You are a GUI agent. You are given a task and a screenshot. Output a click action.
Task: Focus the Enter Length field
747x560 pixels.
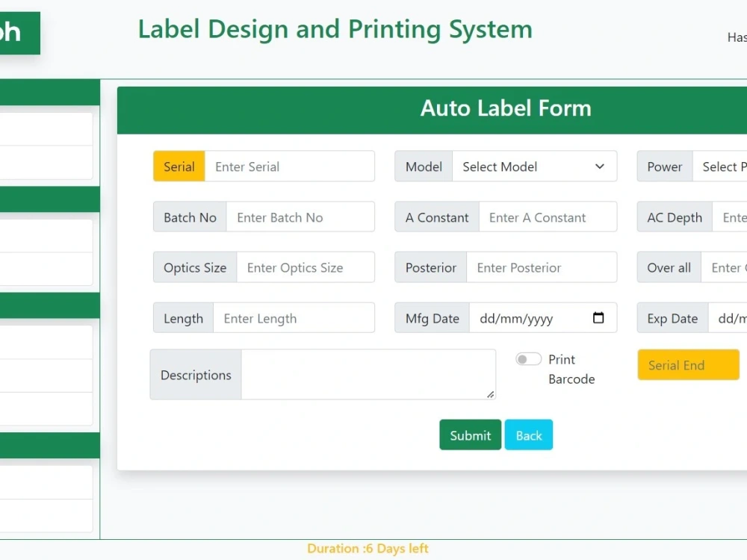click(x=294, y=317)
